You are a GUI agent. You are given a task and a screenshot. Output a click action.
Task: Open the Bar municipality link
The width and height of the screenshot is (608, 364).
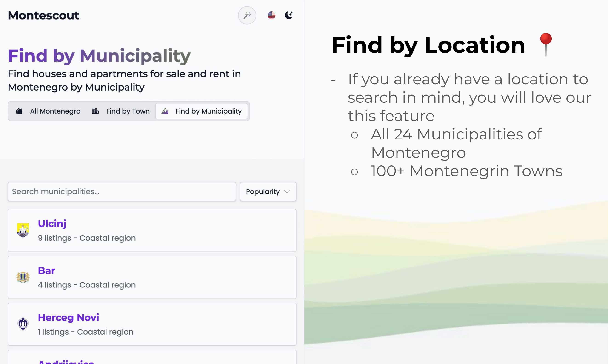46,270
